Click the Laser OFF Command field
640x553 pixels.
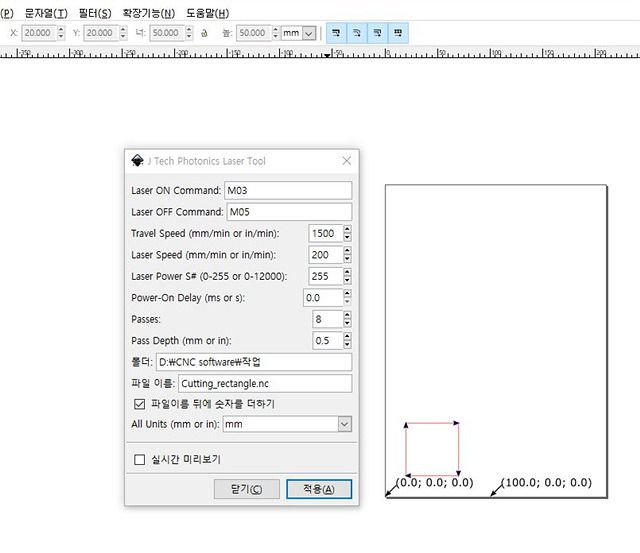[289, 212]
